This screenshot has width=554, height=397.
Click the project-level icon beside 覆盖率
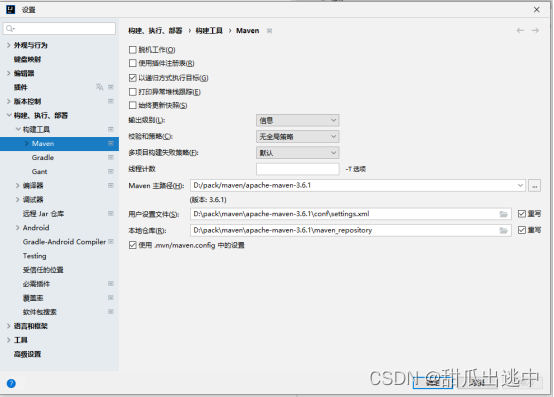111,298
